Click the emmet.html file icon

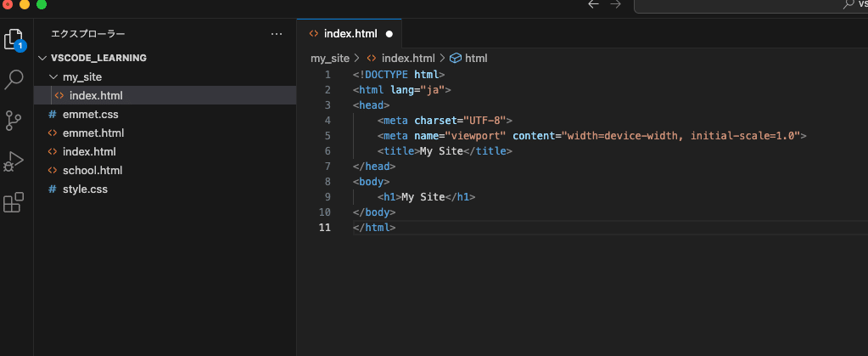pos(53,133)
